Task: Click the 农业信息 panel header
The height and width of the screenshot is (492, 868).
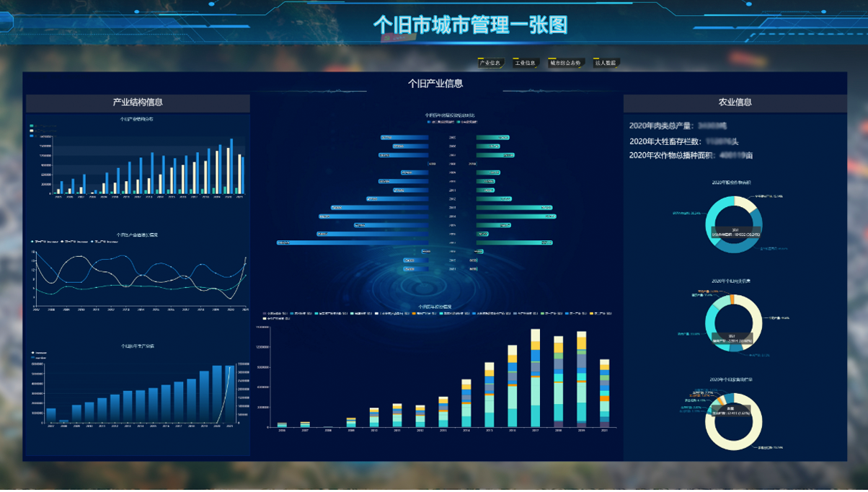Action: tap(735, 102)
